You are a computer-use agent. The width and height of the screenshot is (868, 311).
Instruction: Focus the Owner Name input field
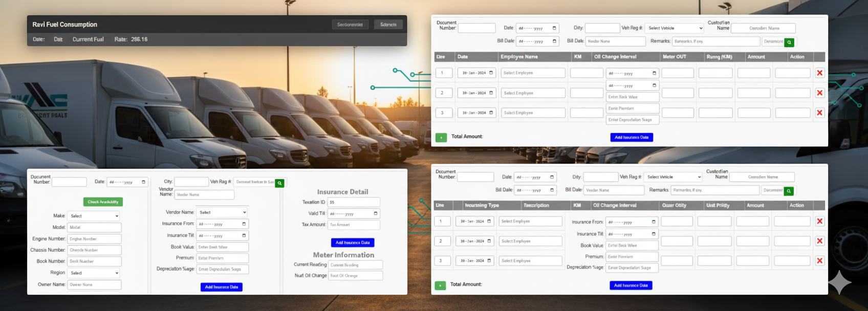pos(94,284)
